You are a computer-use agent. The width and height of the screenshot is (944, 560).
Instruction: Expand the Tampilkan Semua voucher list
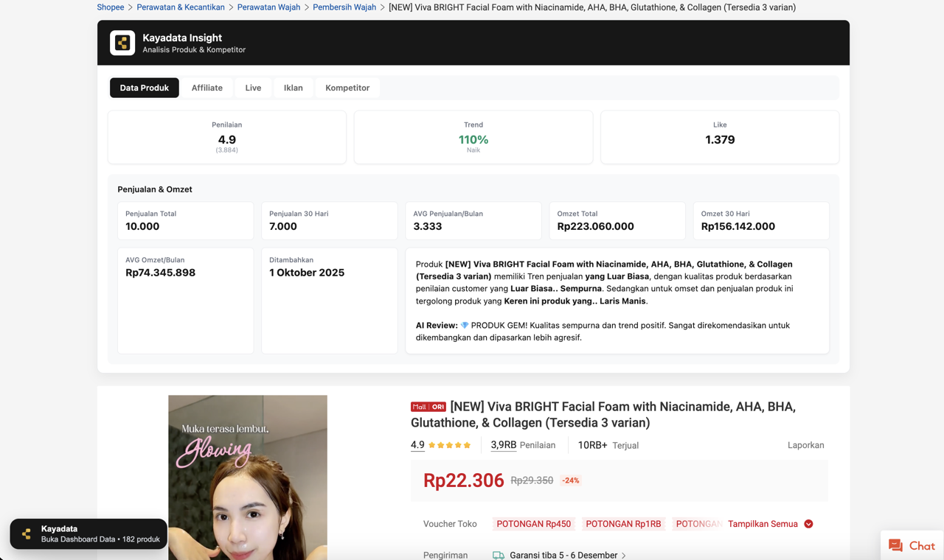point(763,524)
